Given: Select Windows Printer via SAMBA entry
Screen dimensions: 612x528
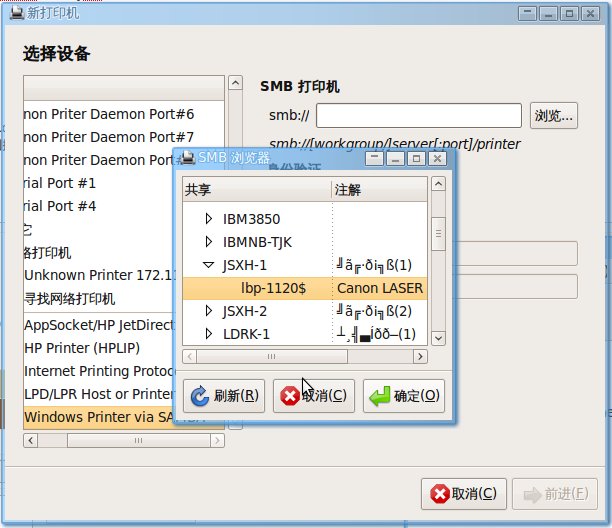Looking at the screenshot, I should [98, 417].
